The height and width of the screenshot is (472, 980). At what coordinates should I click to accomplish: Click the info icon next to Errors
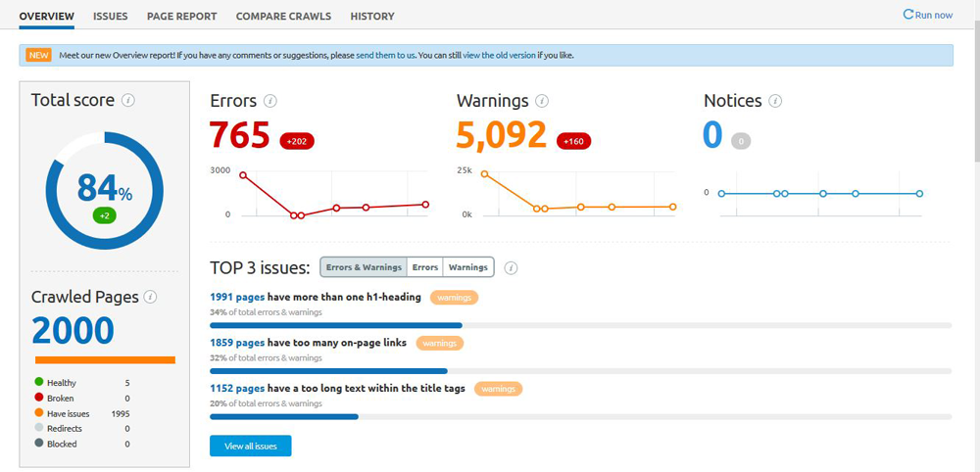click(x=270, y=101)
